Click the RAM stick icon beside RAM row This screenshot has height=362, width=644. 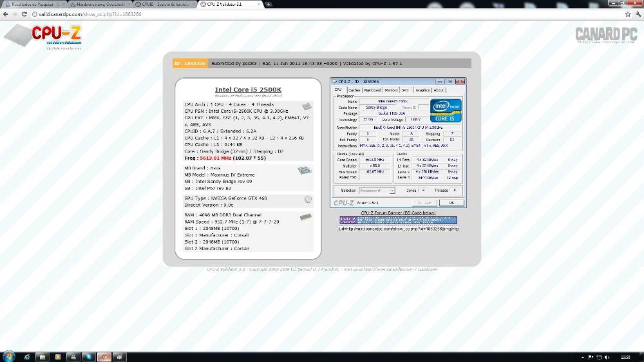305,217
